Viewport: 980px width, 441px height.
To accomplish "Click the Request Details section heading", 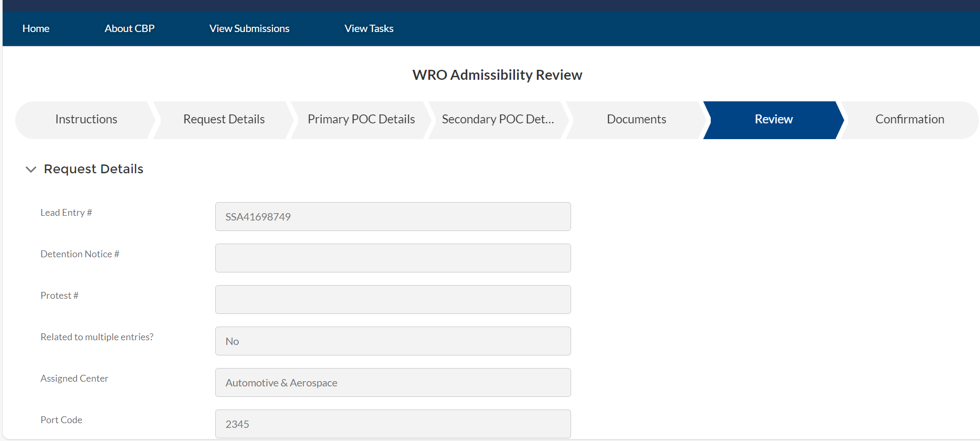I will (x=93, y=169).
